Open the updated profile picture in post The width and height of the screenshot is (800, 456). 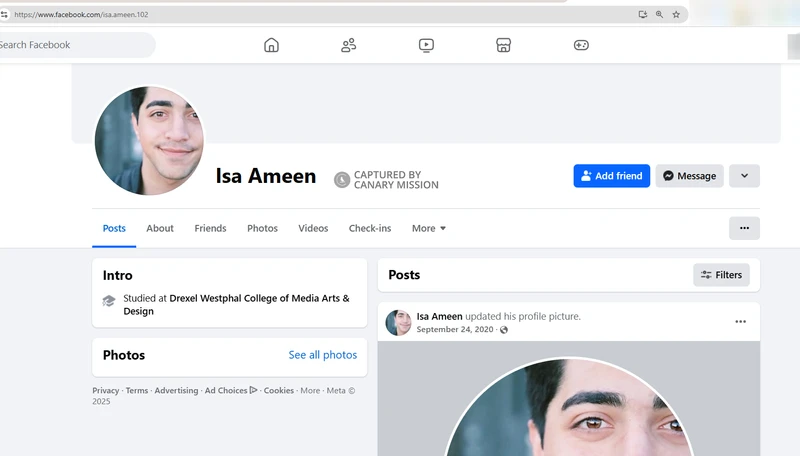[x=568, y=399]
